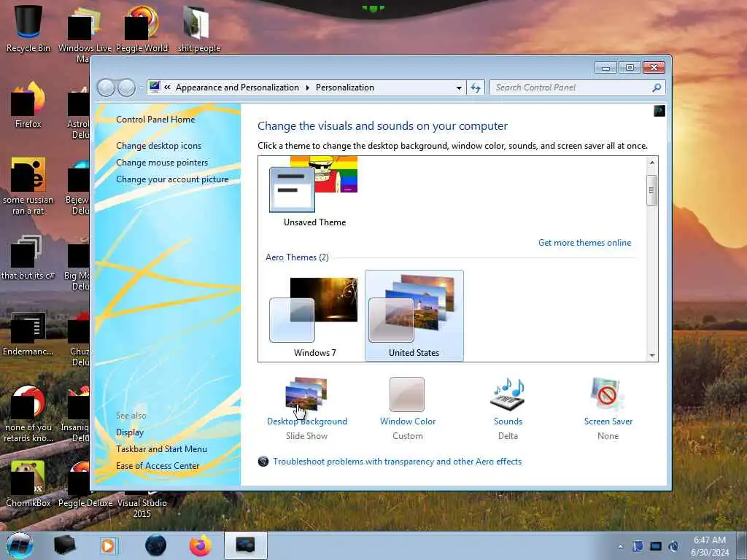Launch Firefox from the taskbar
The width and height of the screenshot is (747, 560).
[201, 545]
